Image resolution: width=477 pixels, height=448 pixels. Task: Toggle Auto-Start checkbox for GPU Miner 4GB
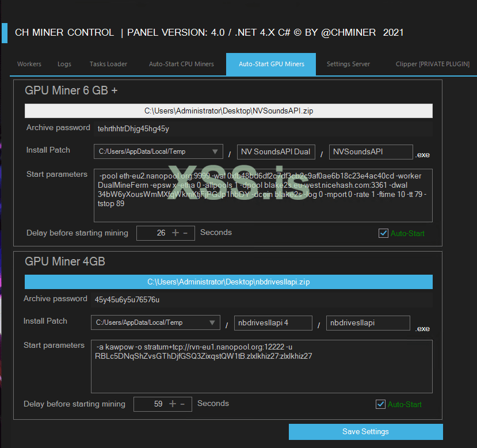380,404
